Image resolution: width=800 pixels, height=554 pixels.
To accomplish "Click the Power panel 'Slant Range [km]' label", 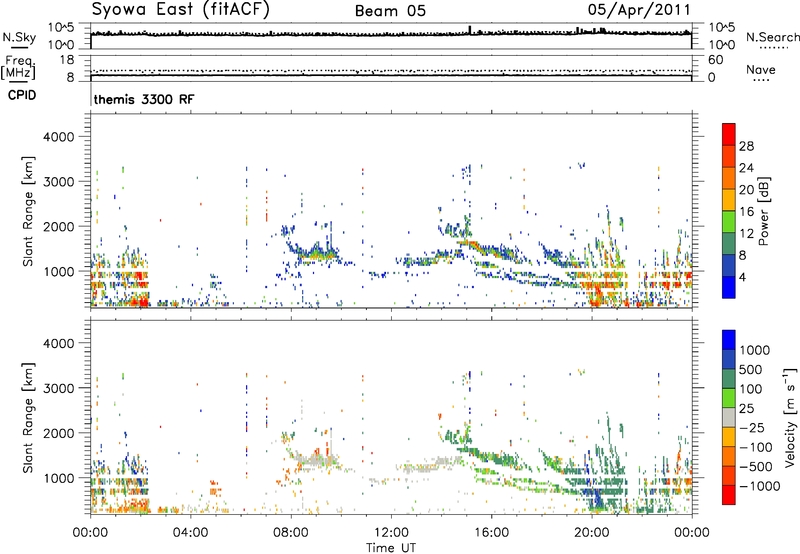I will (x=28, y=211).
